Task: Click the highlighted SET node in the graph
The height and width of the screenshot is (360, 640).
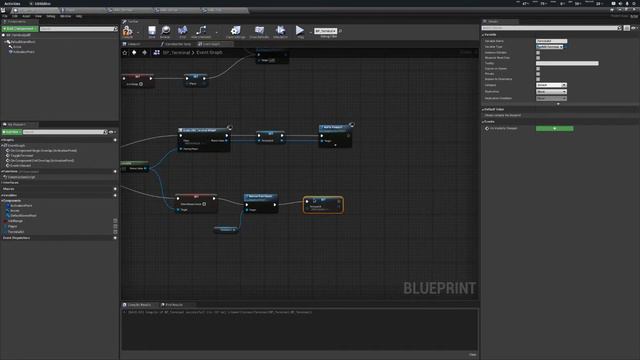Action: pos(323,205)
